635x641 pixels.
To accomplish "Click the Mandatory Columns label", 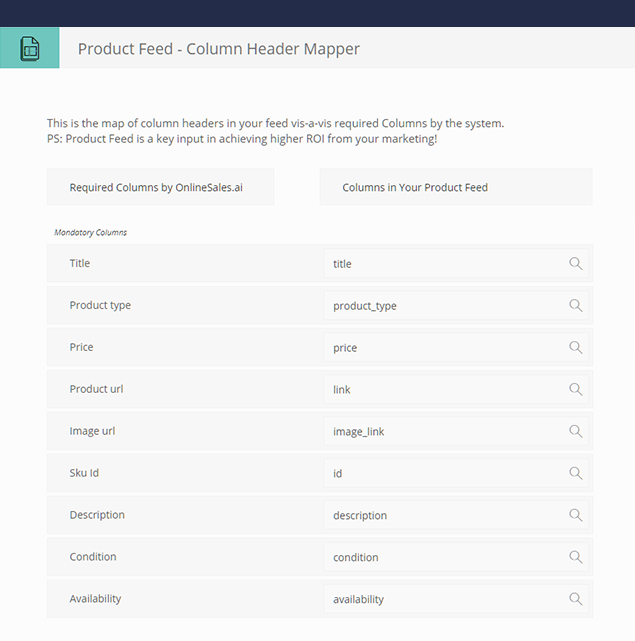I will (x=90, y=232).
